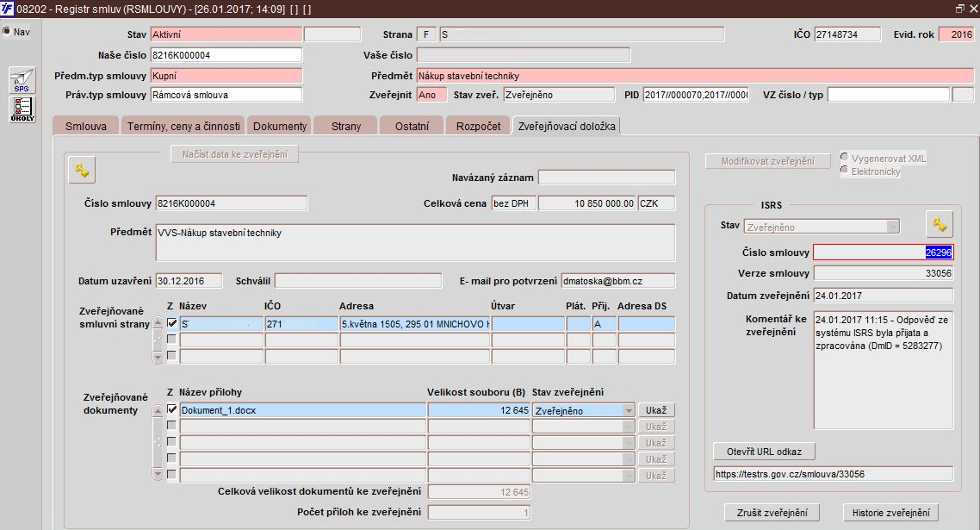Click the Datum uzavření field 30.12.2016
Image resolution: width=980 pixels, height=530 pixels.
click(188, 281)
